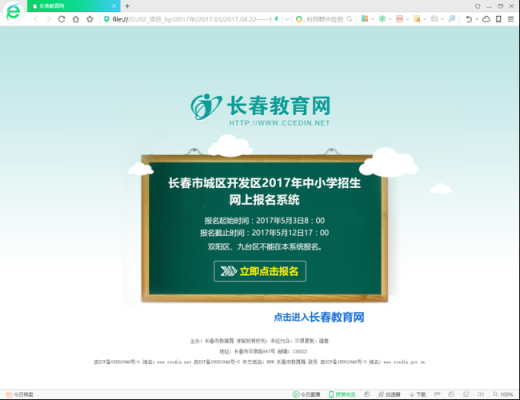Switch to the 长春教育网 browser tab

pyautogui.click(x=73, y=6)
